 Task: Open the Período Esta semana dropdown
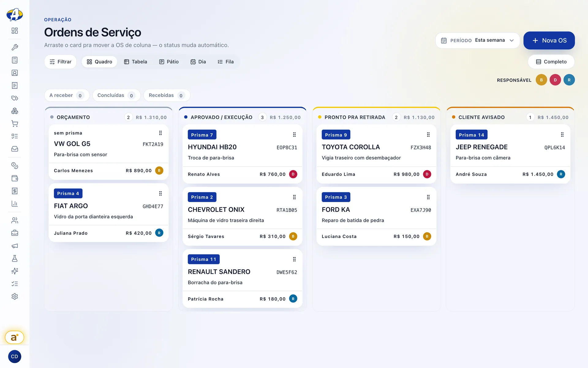coord(477,40)
